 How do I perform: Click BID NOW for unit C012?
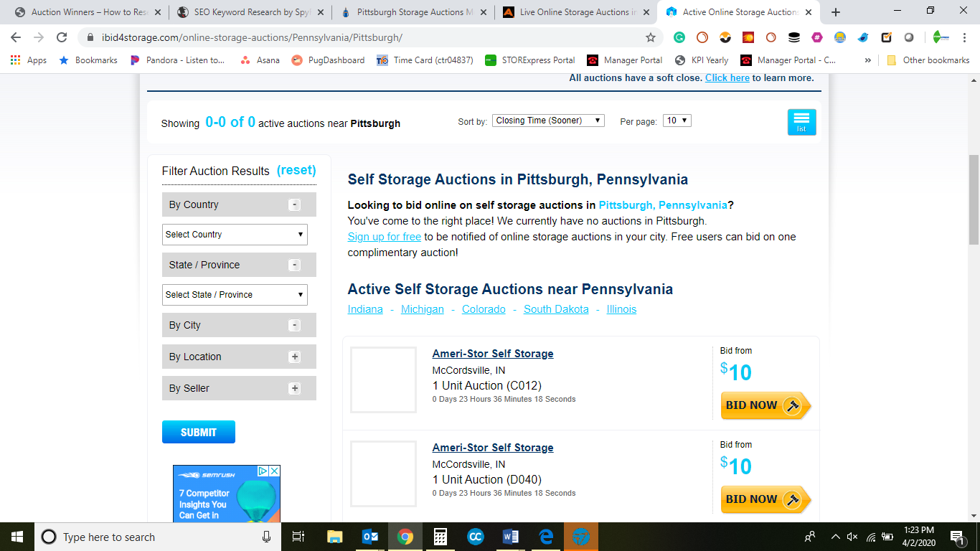coord(765,405)
